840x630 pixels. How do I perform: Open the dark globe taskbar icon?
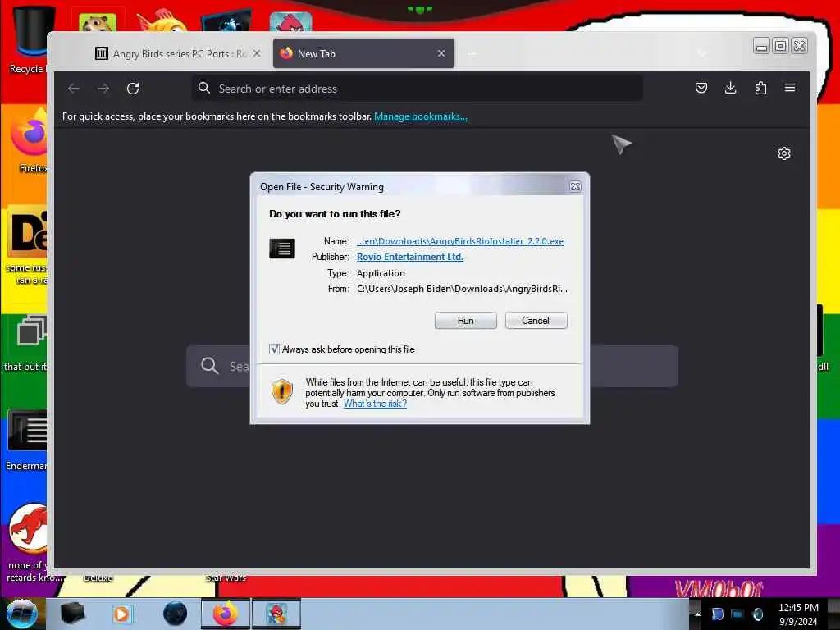(x=176, y=614)
